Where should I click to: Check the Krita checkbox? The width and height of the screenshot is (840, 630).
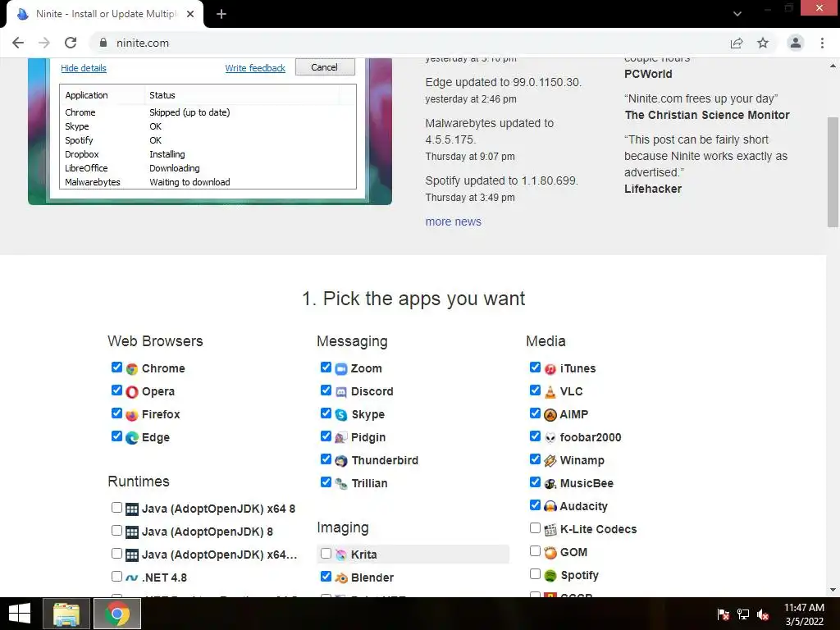326,554
